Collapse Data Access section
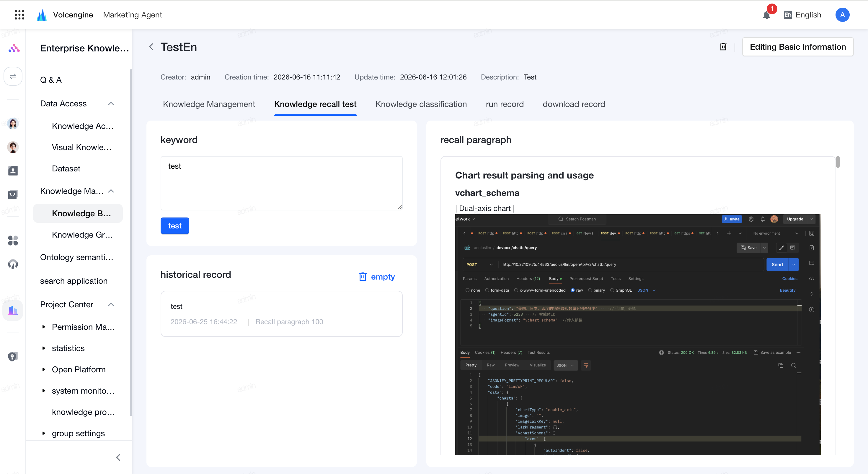Screen dimensions: 868x474 111,103
